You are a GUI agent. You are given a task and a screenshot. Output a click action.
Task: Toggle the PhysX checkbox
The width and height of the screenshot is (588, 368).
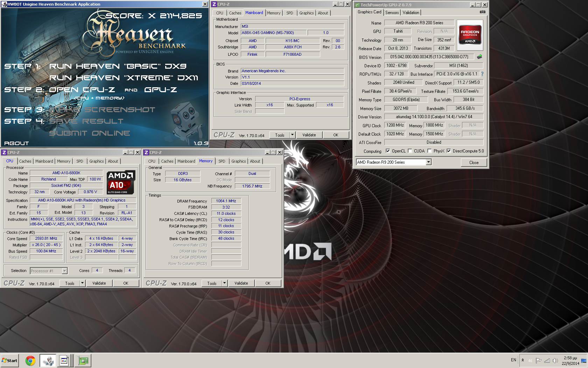click(429, 151)
